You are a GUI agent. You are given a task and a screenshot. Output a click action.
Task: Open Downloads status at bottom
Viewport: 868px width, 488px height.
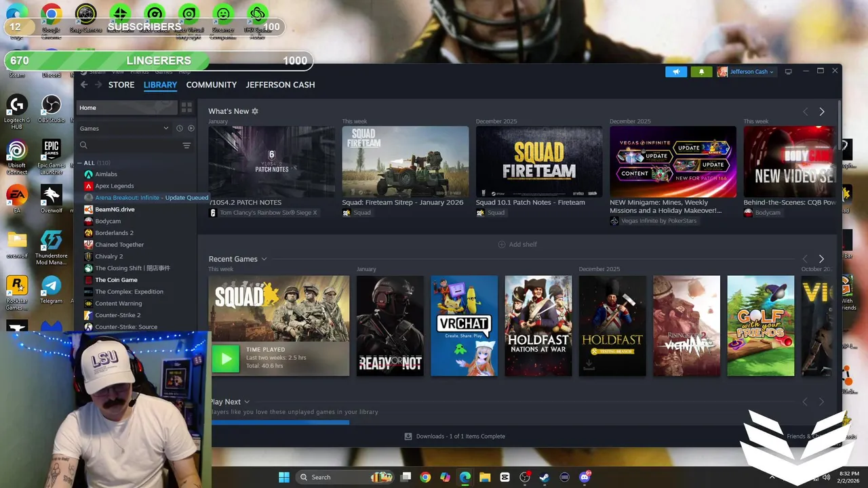[454, 436]
